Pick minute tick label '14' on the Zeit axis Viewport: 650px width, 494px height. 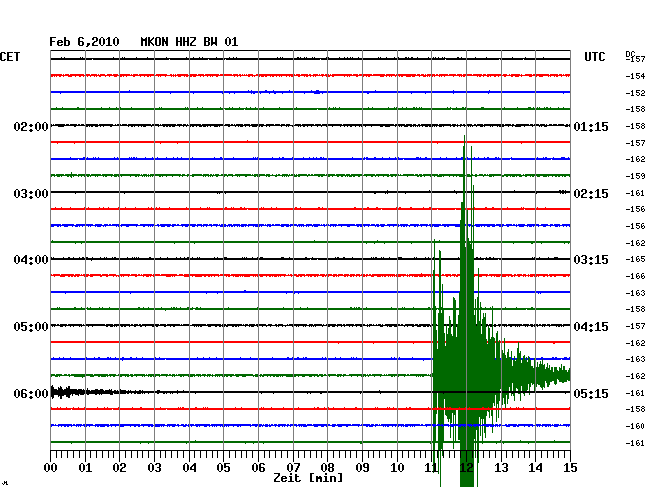point(536,468)
